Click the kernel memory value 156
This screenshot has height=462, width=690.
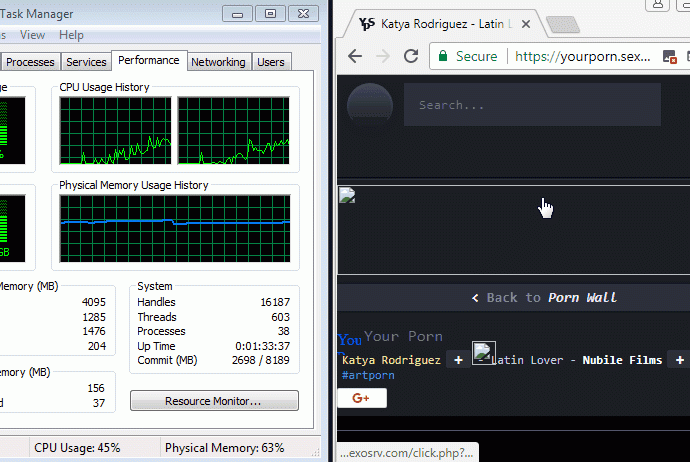(x=96, y=388)
